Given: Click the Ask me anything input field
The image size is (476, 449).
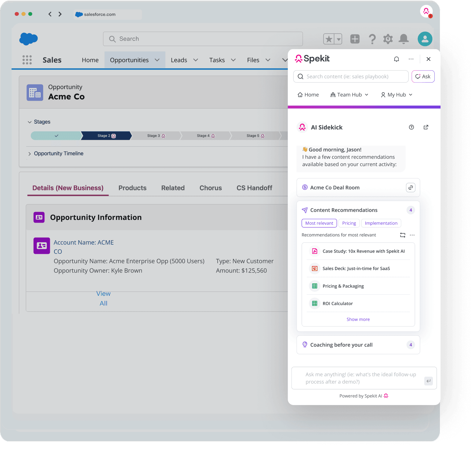Looking at the screenshot, I should pos(361,378).
